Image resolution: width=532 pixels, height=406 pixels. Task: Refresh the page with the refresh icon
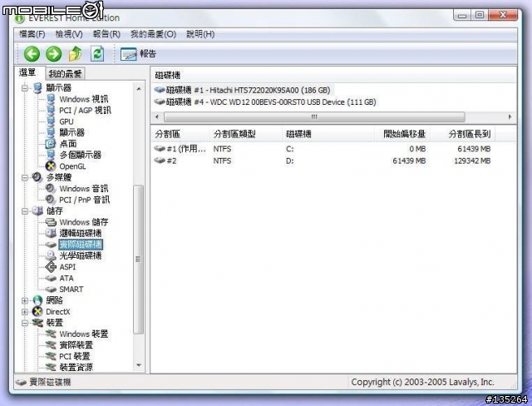click(97, 53)
